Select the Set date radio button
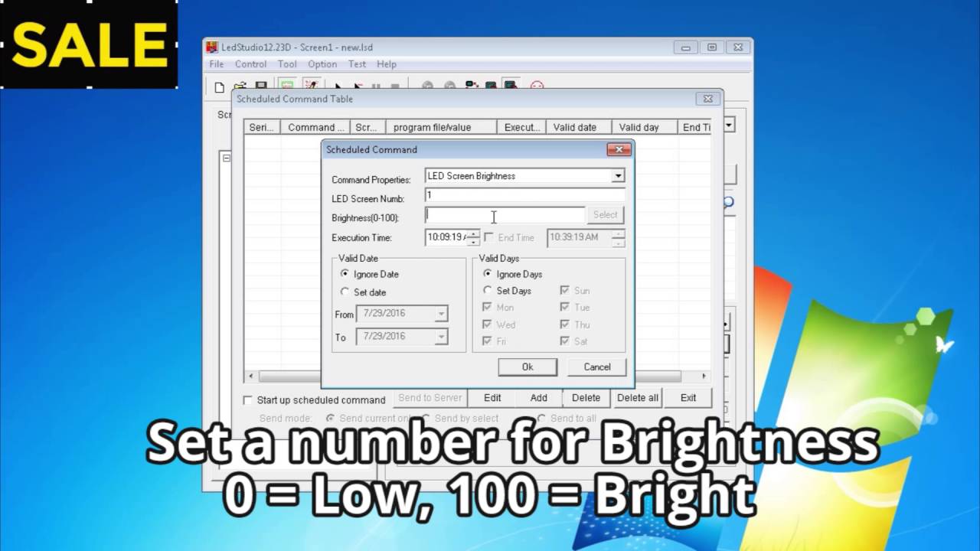The image size is (980, 551). tap(345, 292)
